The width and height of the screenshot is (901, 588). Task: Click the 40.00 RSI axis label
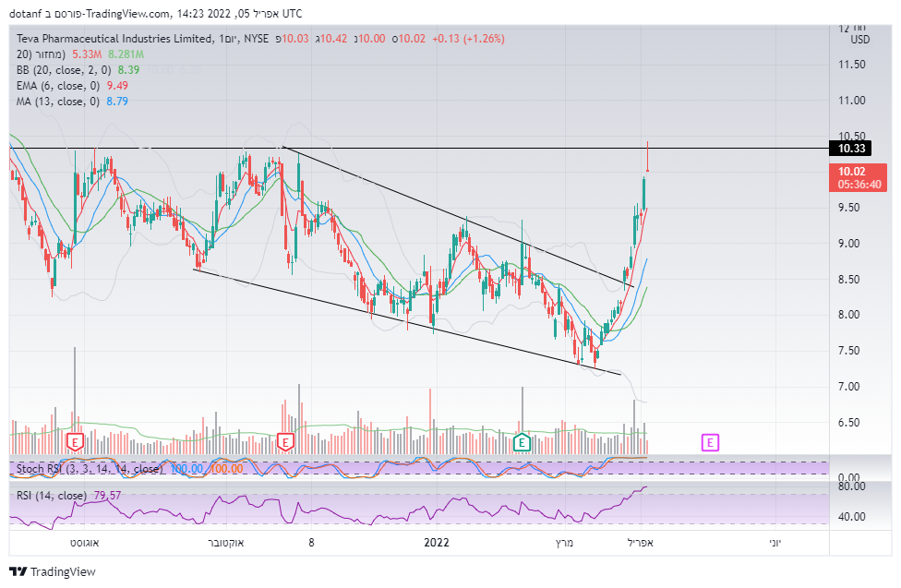pyautogui.click(x=851, y=516)
